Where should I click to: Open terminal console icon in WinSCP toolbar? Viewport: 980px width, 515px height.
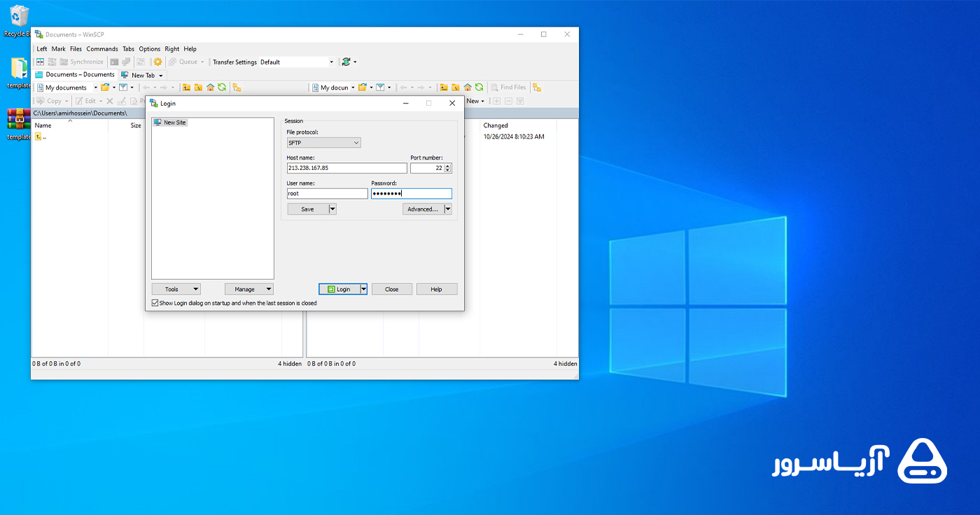click(114, 62)
